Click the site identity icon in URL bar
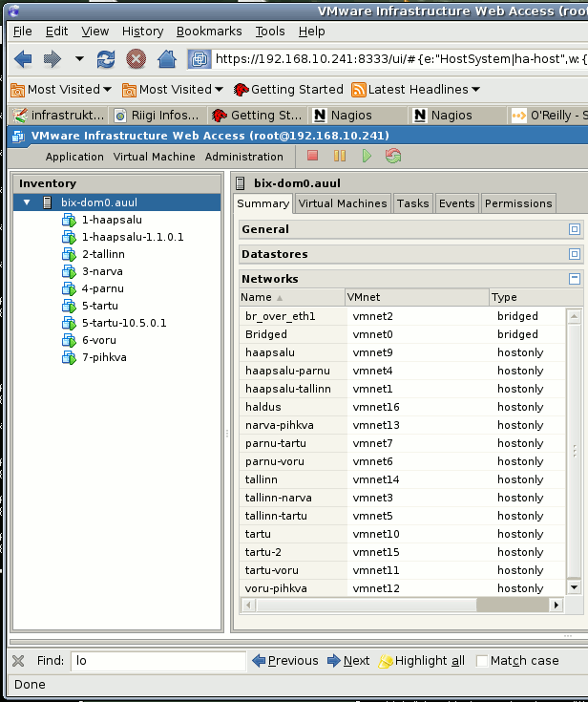 click(199, 58)
